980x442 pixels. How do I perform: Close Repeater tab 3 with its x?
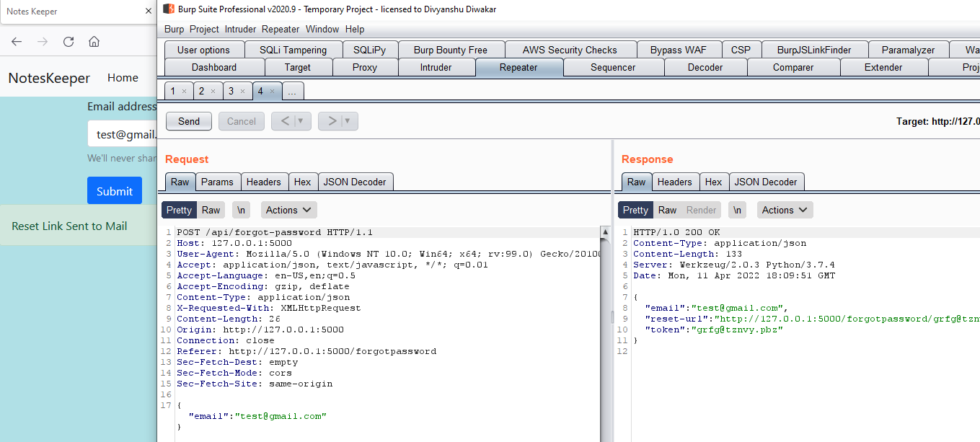(x=242, y=92)
